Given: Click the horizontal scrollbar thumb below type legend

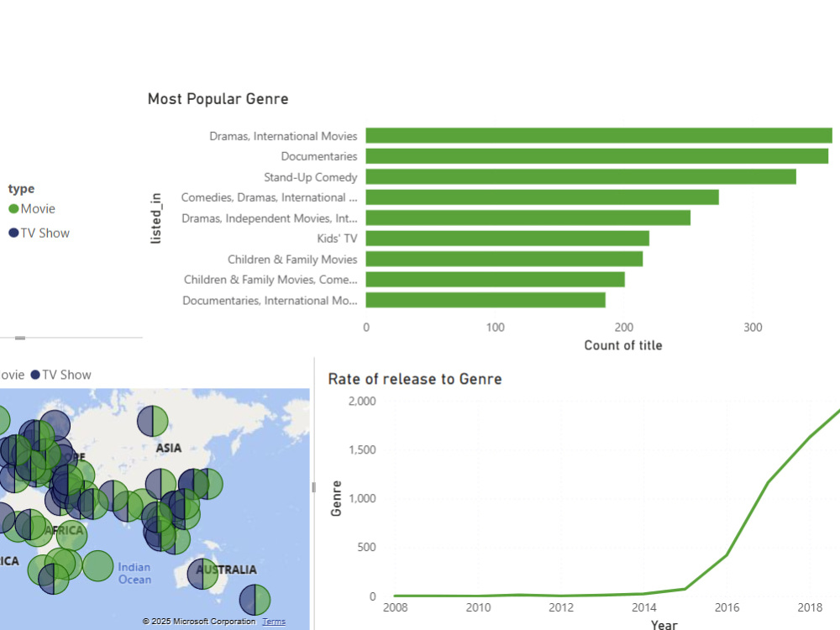Looking at the screenshot, I should (x=20, y=338).
